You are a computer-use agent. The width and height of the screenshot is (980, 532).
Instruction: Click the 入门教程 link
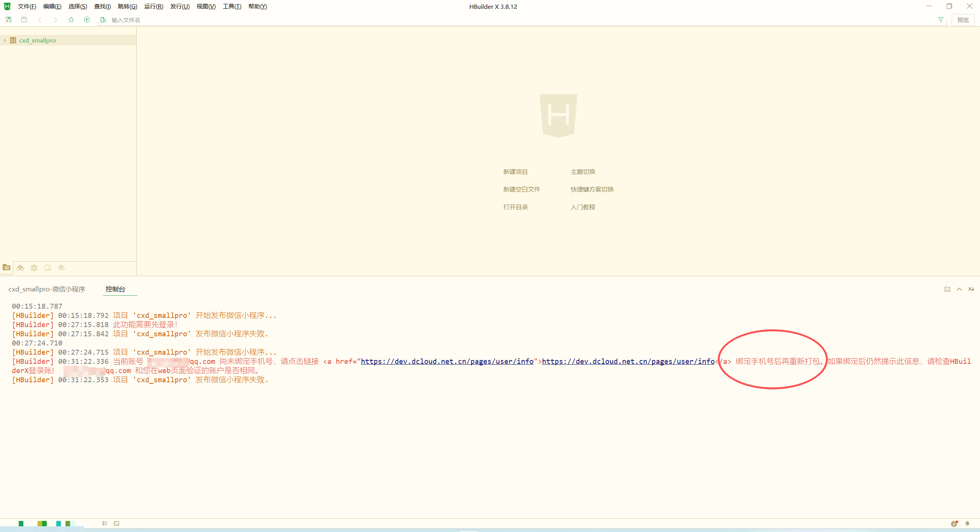tap(583, 207)
